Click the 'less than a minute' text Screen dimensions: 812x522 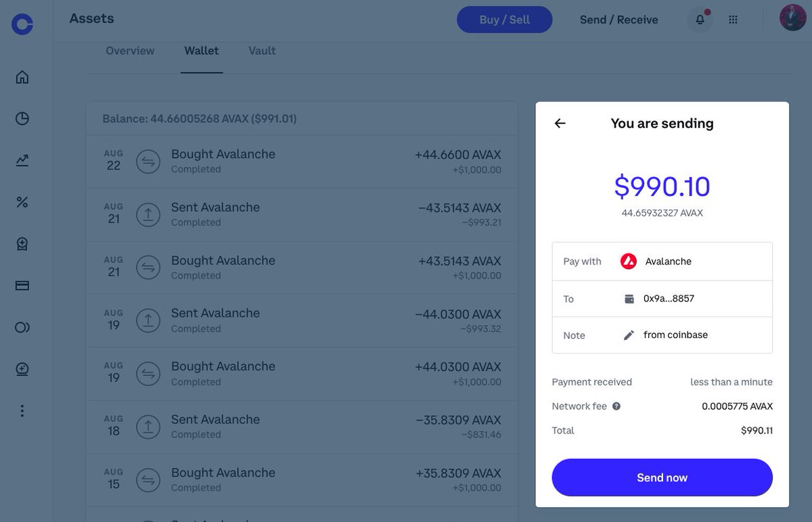[x=731, y=382]
